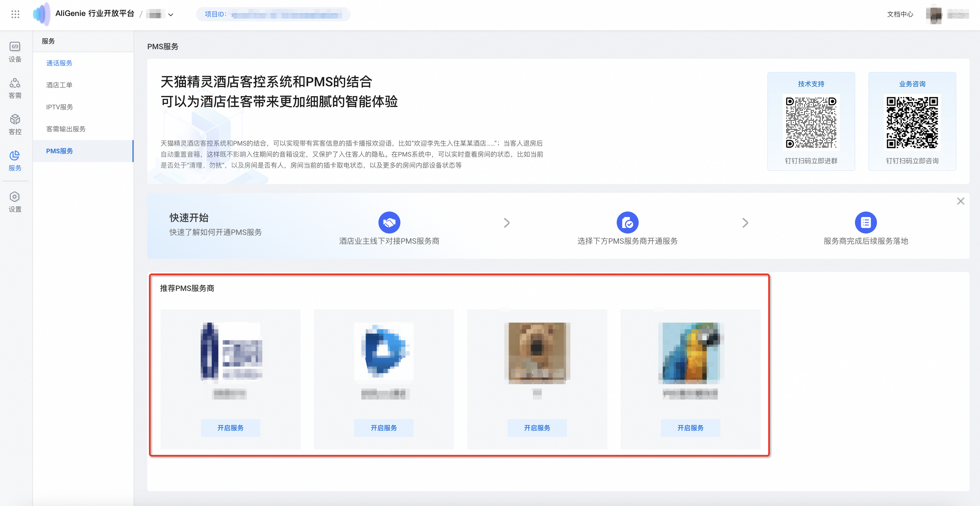This screenshot has width=980, height=506.
Task: Go to 客控 in left rail
Action: tap(15, 125)
